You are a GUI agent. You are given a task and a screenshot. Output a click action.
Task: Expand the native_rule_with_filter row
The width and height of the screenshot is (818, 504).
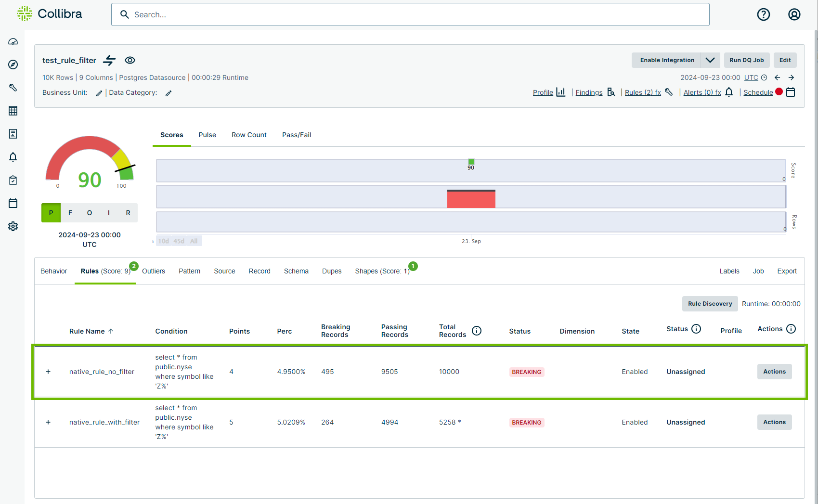(48, 422)
